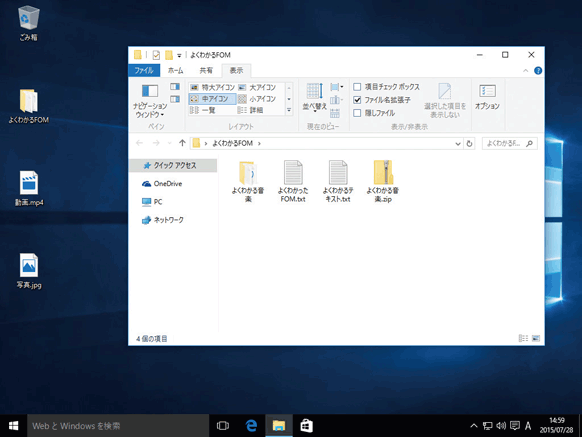Click the Properties quick access icon
582x437 pixels.
[x=156, y=55]
